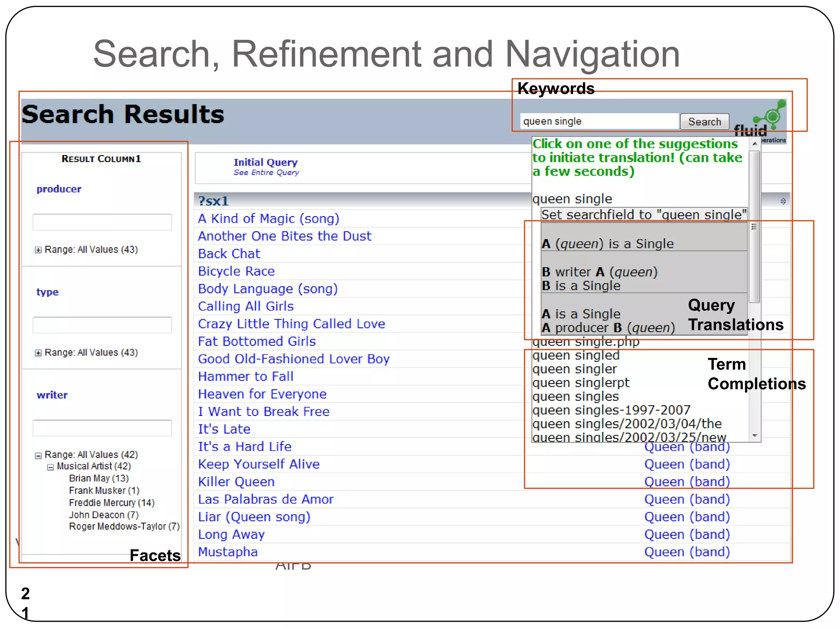Click the sort icon in ?sx1 header
Image resolution: width=840 pixels, height=630 pixels.
pyautogui.click(x=783, y=201)
